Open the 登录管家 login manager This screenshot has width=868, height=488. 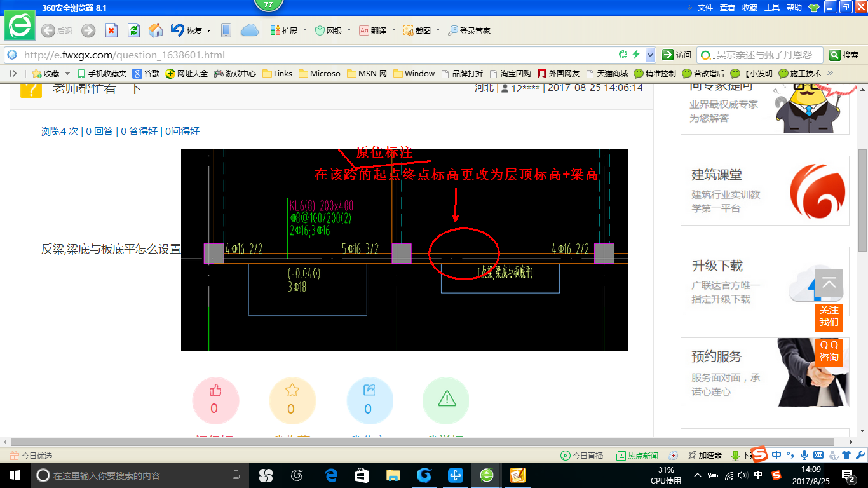pos(469,30)
